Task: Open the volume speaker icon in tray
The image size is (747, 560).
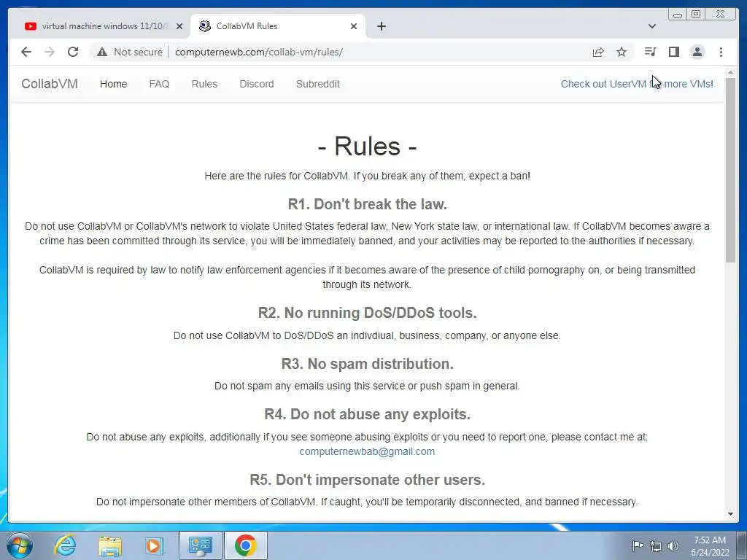Action: click(673, 545)
